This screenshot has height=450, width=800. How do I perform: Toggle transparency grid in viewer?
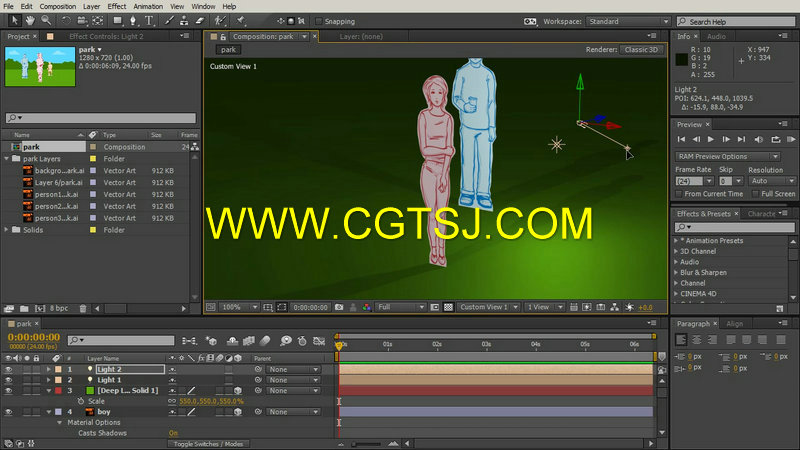pos(448,307)
